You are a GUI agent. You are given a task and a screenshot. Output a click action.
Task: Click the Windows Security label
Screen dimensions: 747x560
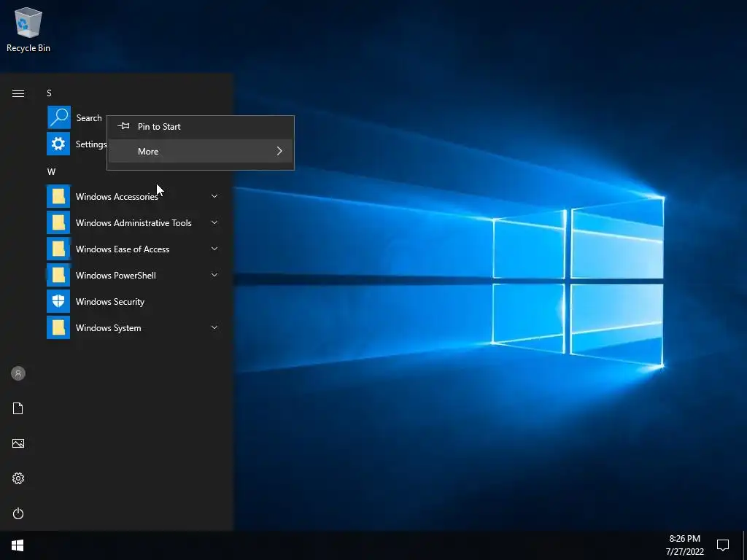(110, 301)
